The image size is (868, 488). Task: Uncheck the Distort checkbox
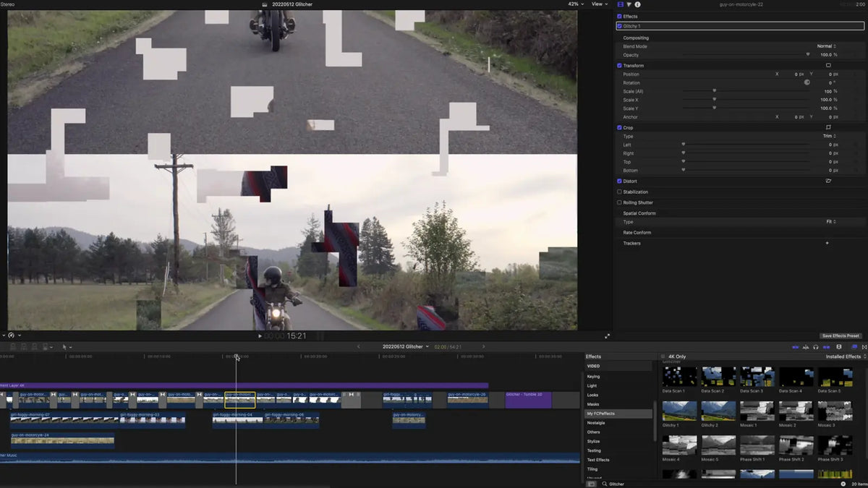(x=619, y=181)
